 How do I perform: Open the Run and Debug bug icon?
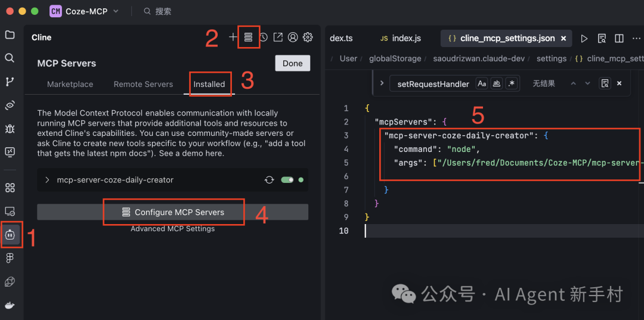click(x=10, y=129)
